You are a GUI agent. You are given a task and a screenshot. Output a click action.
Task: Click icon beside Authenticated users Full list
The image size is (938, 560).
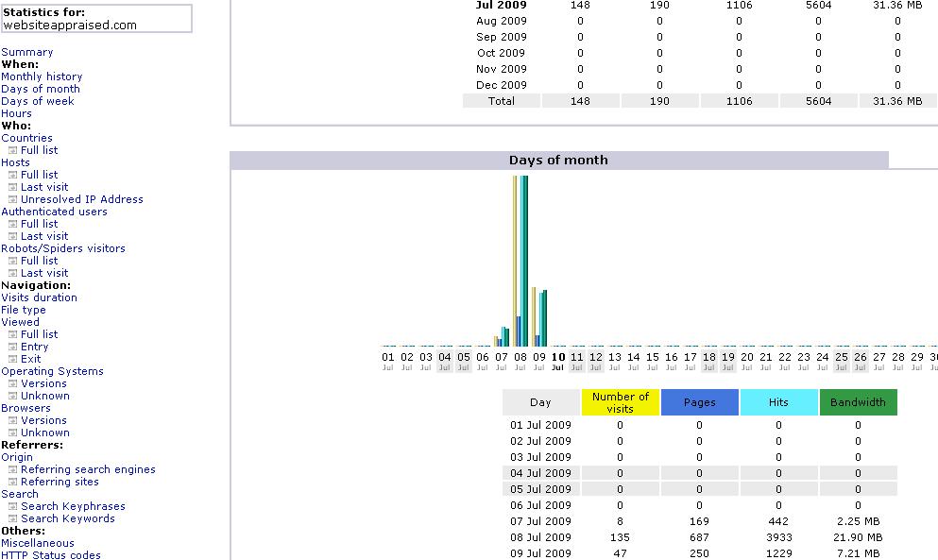[12, 224]
